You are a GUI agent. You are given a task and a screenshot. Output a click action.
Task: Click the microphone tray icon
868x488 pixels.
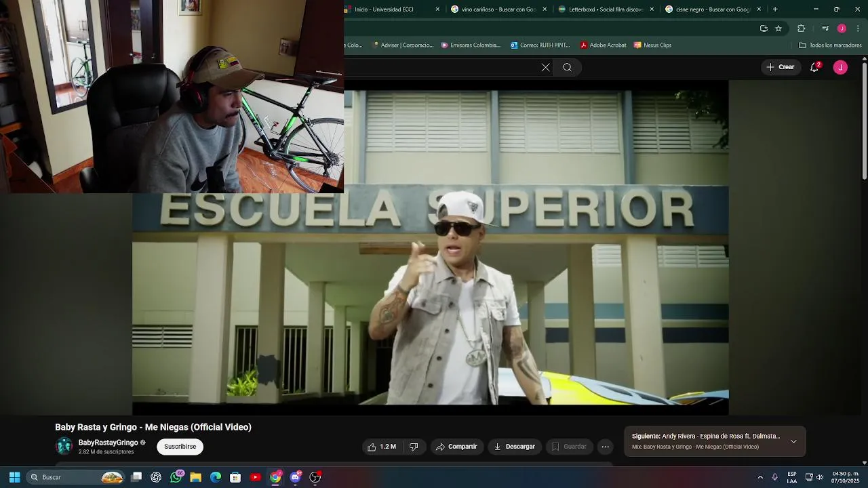[774, 477]
